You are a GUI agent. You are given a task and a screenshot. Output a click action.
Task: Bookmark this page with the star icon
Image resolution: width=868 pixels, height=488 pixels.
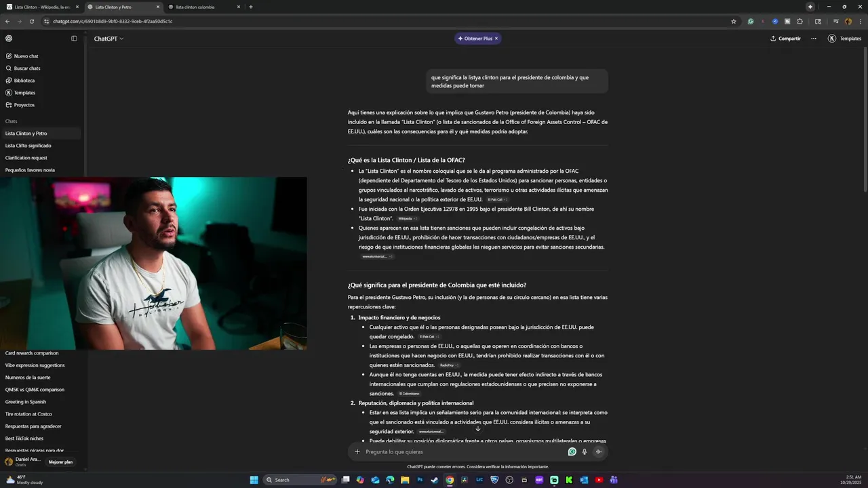(734, 21)
